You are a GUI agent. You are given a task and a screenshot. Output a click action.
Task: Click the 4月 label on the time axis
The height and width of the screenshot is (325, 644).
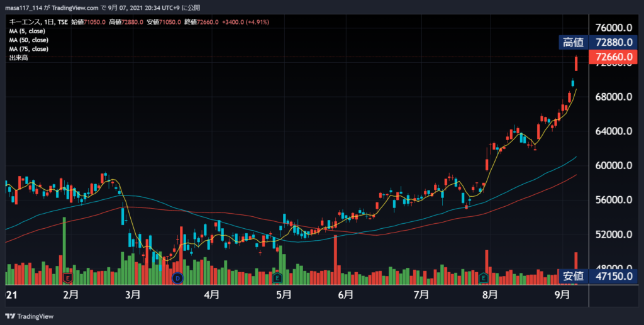(x=211, y=295)
